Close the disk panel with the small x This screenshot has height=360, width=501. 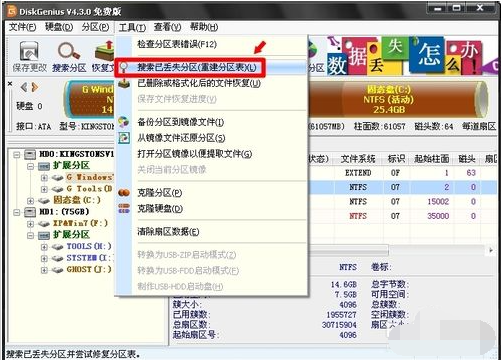coord(10,83)
